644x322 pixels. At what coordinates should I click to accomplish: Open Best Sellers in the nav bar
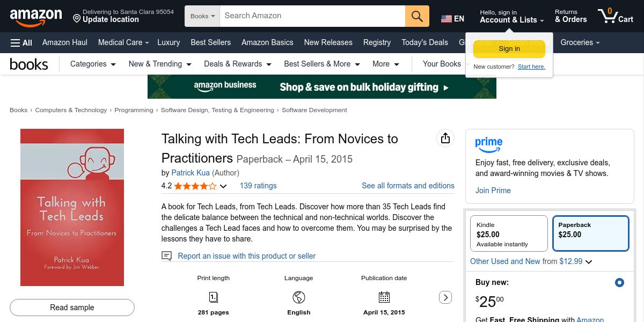coord(210,42)
